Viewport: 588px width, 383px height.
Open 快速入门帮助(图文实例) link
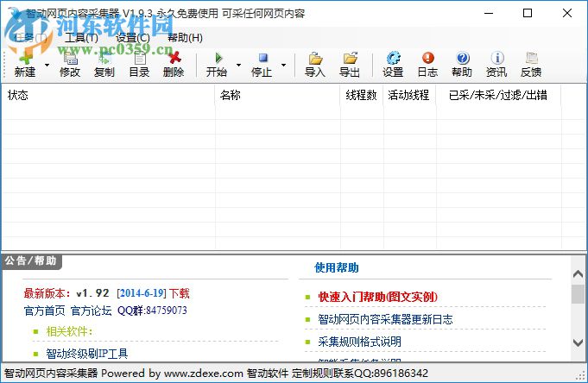pos(377,297)
